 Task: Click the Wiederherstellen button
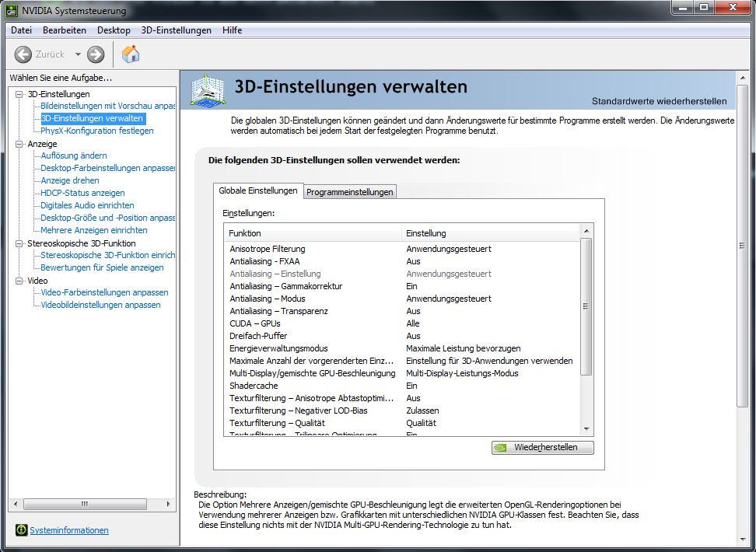[543, 447]
